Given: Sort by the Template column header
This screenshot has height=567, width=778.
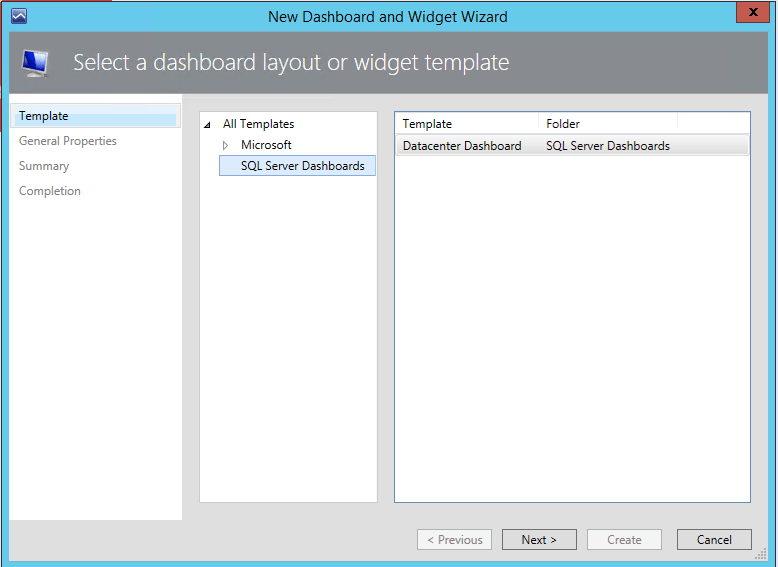Looking at the screenshot, I should 467,124.
